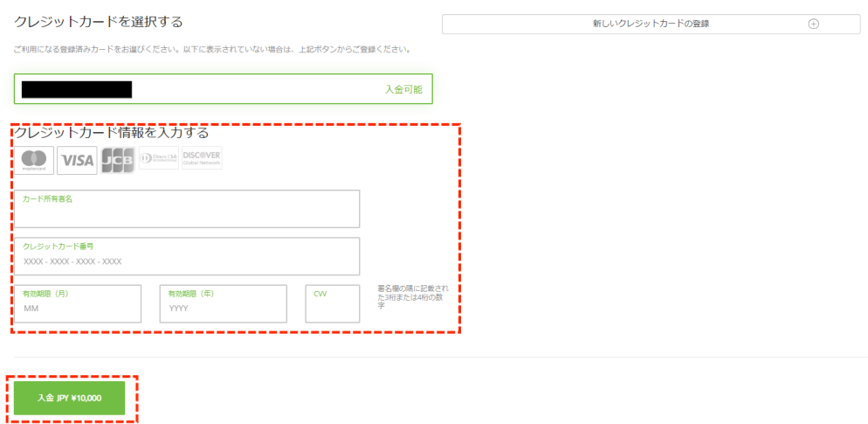Click the instruction text ご利用になる登録済みカード
This screenshot has width=868, height=424.
tap(211, 49)
